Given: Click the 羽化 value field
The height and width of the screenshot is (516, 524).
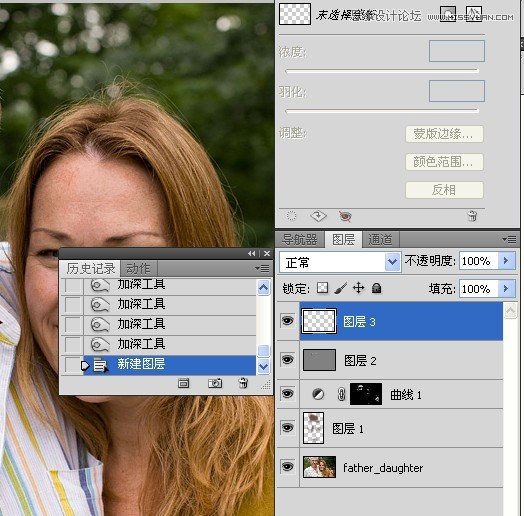Looking at the screenshot, I should [x=457, y=91].
